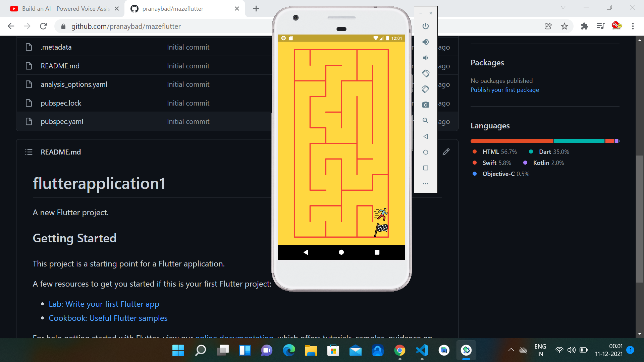The image size is (644, 362).
Task: Click the emulator sidebar overview square icon
Action: (x=425, y=168)
